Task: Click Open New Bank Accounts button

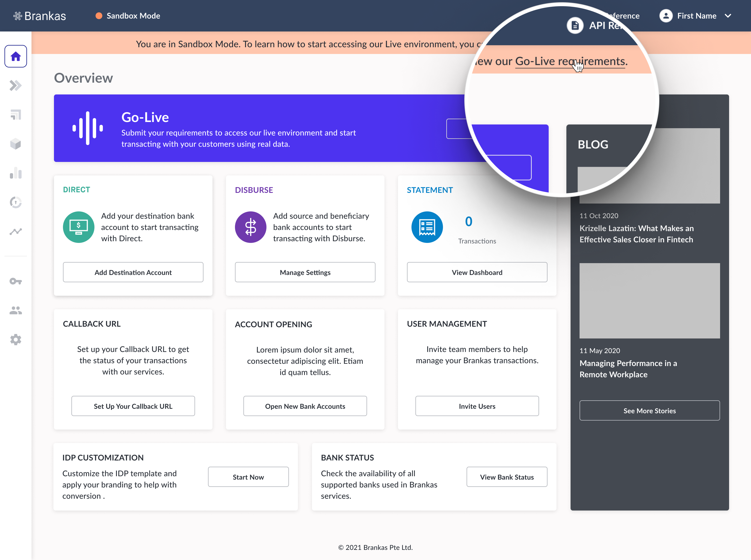Action: pyautogui.click(x=305, y=406)
